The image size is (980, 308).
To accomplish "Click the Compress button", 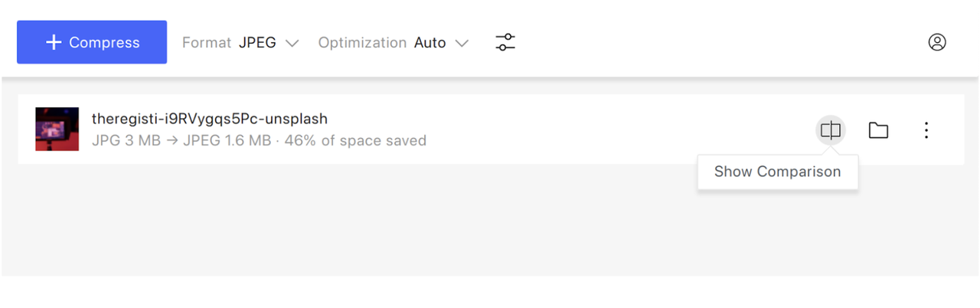I will click(x=92, y=42).
